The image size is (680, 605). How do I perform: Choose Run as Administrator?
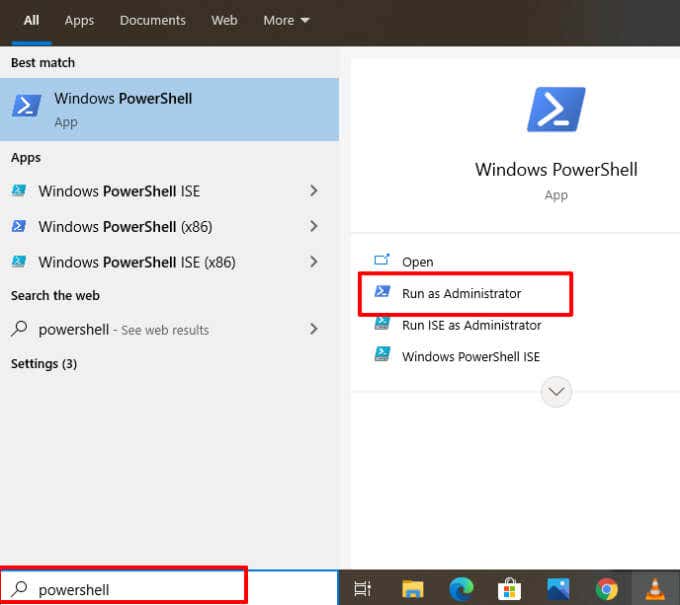[461, 294]
